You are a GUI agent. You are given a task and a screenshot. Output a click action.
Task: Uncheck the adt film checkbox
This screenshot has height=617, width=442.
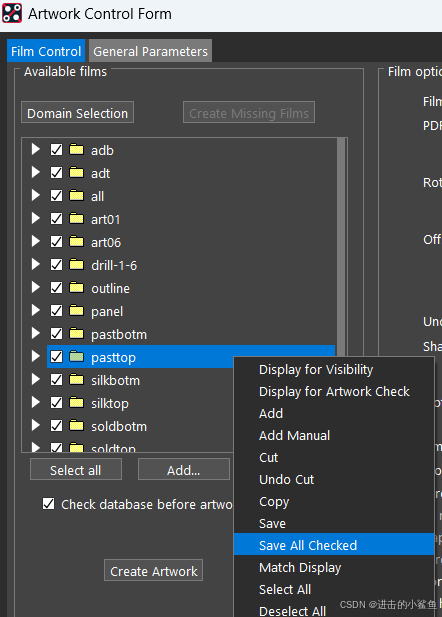tap(56, 173)
